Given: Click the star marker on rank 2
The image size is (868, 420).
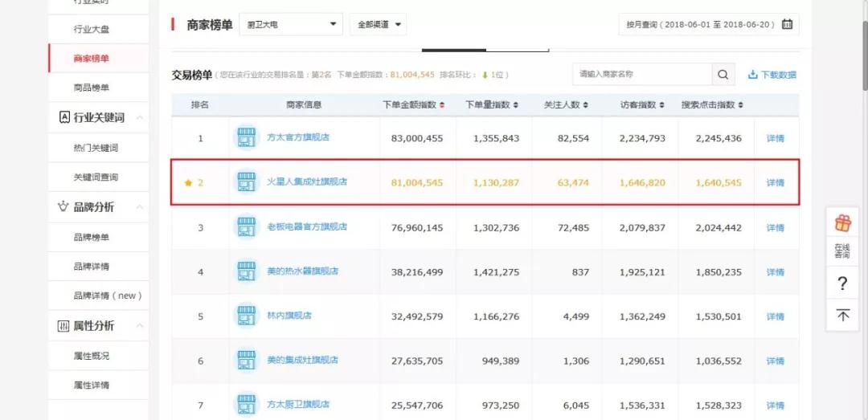Looking at the screenshot, I should click(188, 182).
